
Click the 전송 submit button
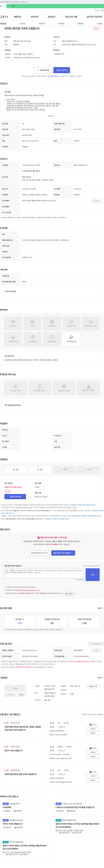click(93, 574)
